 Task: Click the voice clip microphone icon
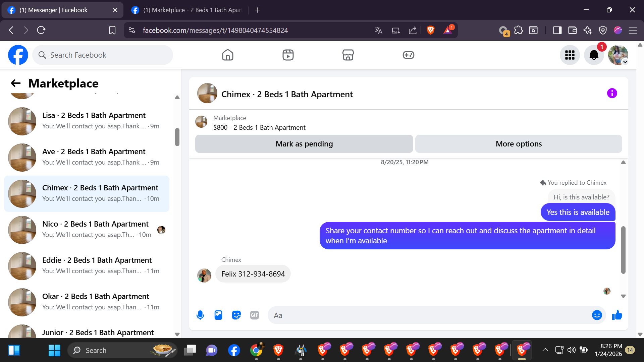(200, 315)
